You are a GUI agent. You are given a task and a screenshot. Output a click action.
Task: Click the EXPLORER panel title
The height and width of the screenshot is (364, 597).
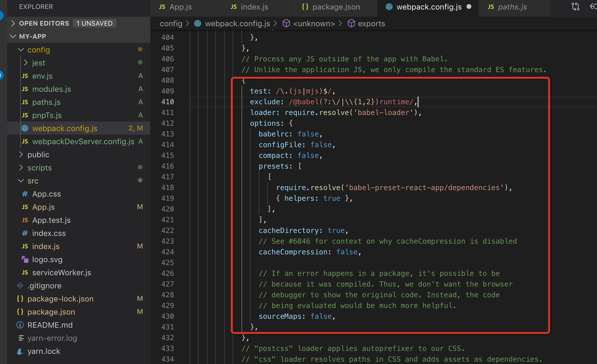coord(36,7)
